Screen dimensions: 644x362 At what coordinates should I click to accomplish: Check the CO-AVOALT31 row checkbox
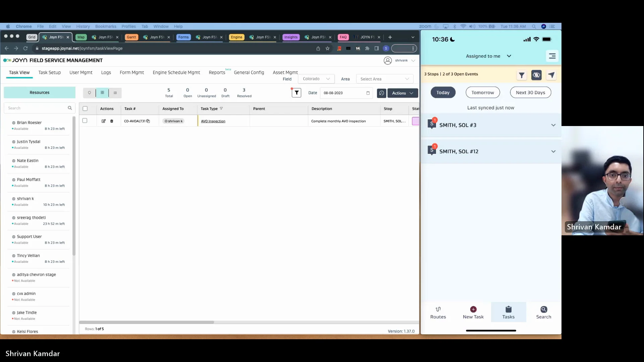(x=85, y=121)
